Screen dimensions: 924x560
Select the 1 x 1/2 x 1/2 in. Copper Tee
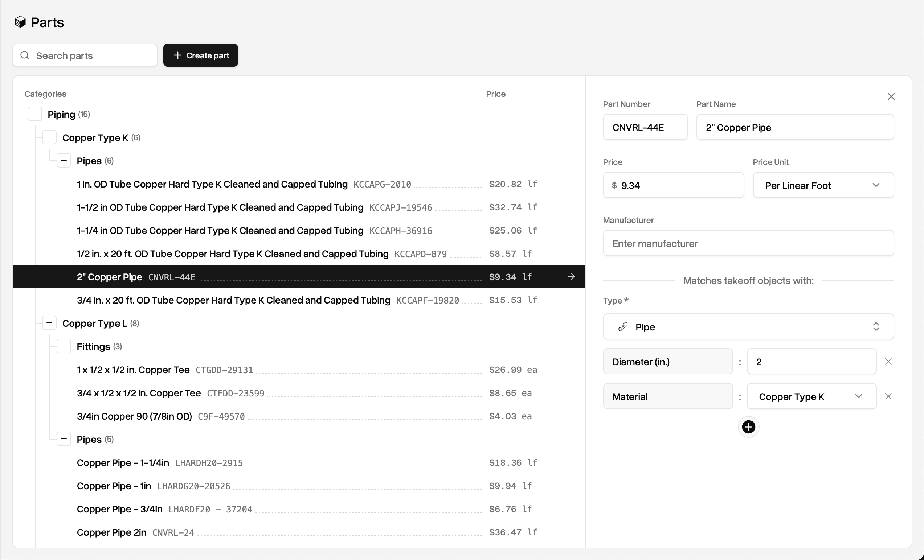coord(299,370)
